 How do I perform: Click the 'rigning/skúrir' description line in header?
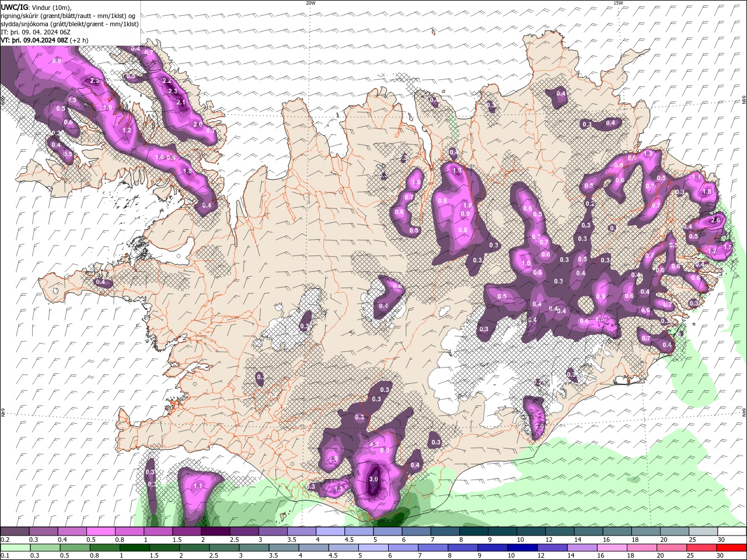pyautogui.click(x=68, y=16)
